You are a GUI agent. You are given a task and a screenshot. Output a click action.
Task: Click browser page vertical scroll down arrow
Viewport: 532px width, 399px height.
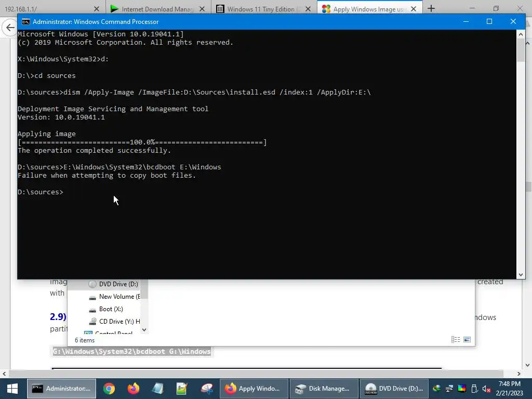coord(528,365)
